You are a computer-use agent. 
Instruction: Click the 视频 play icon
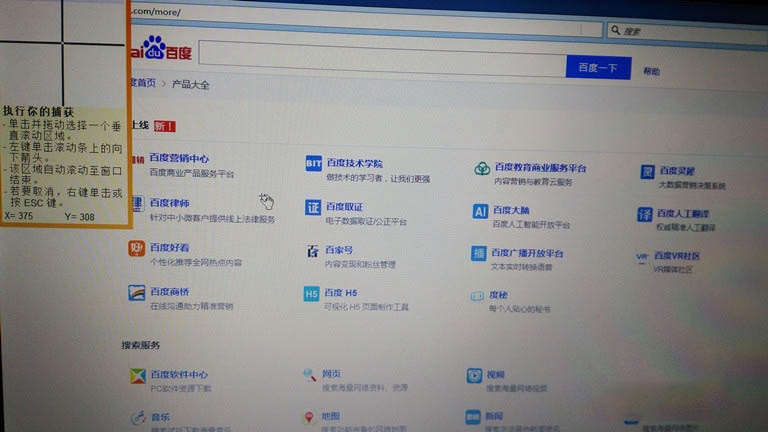pyautogui.click(x=474, y=376)
